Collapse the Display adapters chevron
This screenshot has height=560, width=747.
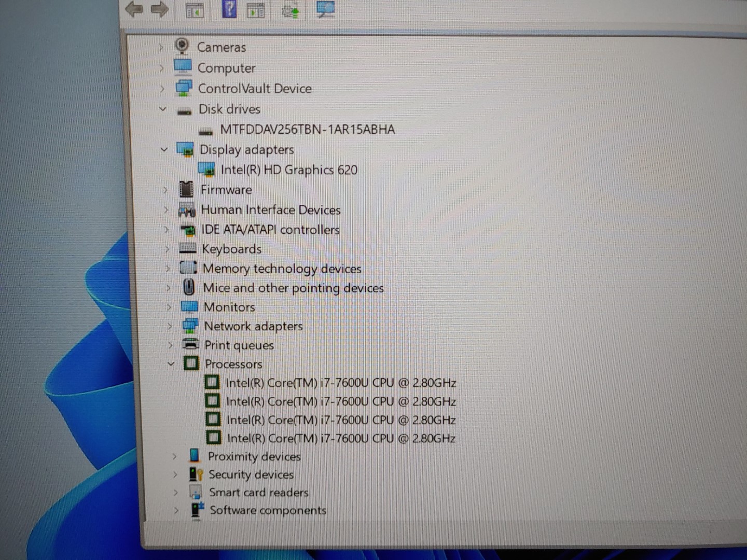point(164,150)
